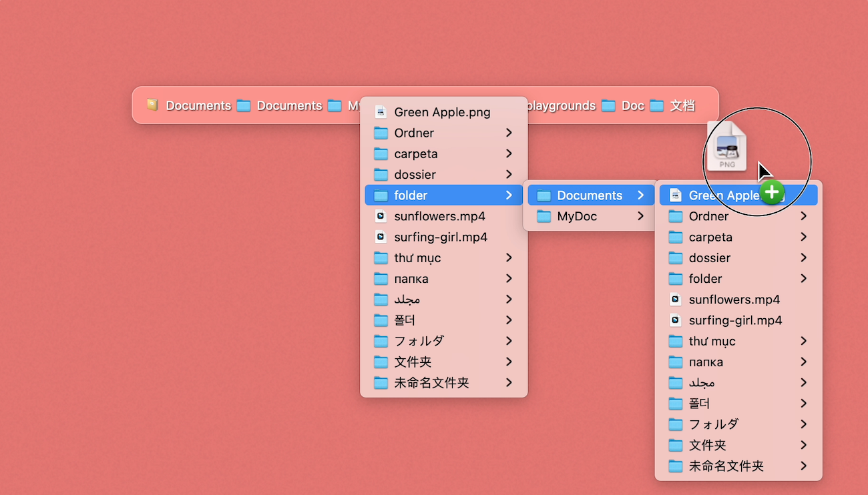This screenshot has height=495, width=868.
Task: Expand the 未命名文件夹 chevron in rightmost submenu
Action: coord(803,466)
